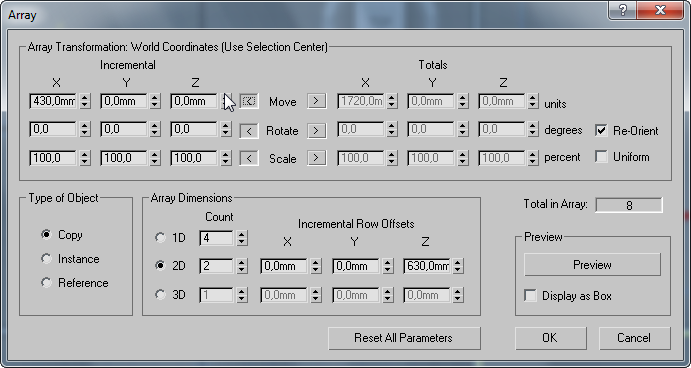
Task: Toggle the Re-Orient checkbox
Action: (601, 130)
